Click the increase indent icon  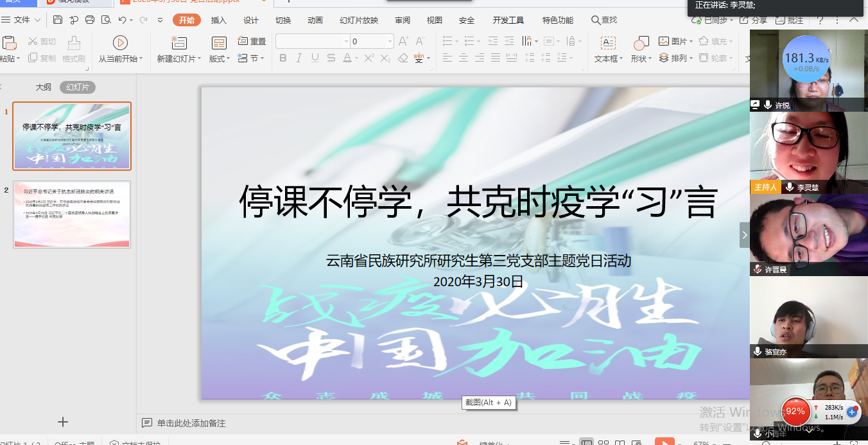click(x=508, y=41)
